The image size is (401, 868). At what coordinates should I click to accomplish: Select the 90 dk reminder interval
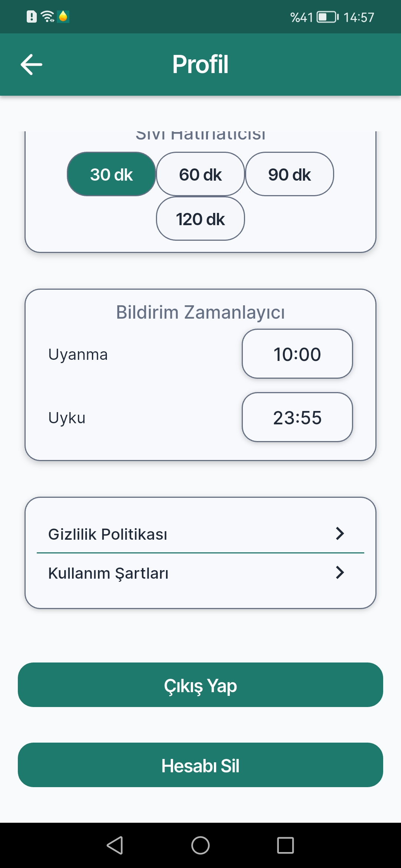tap(290, 174)
